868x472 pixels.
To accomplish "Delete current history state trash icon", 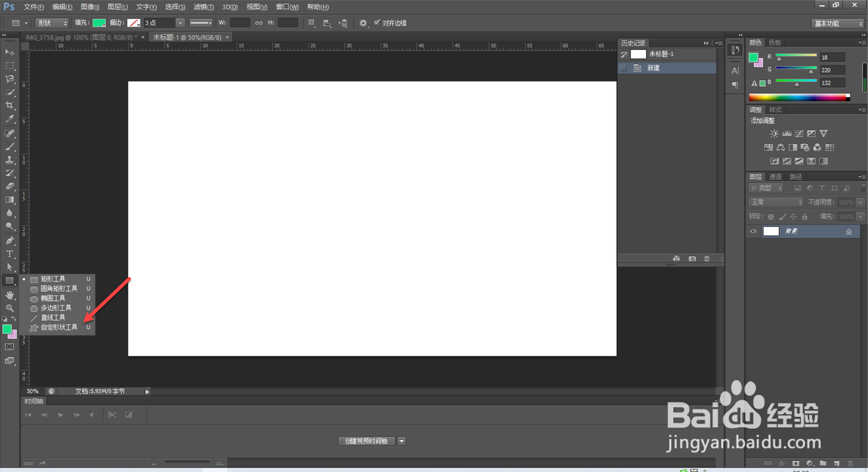I will click(x=707, y=259).
